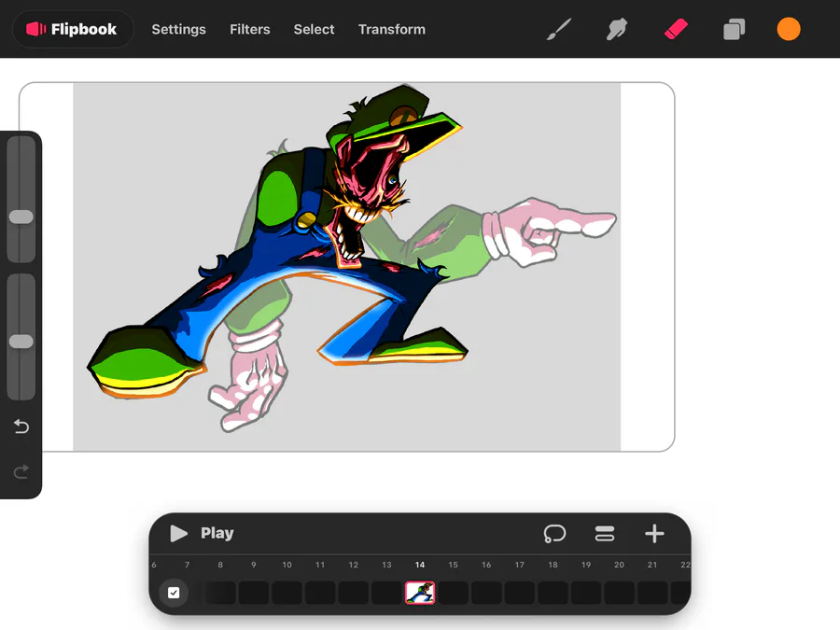Open the Settings menu
The height and width of the screenshot is (630, 840).
178,30
